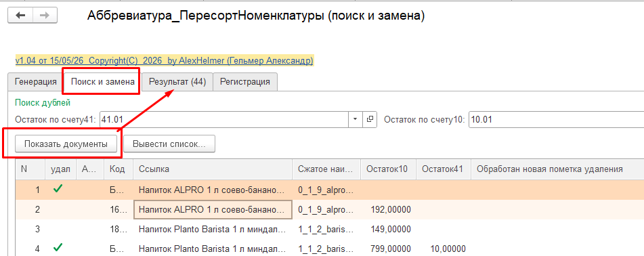This screenshot has height=256, width=644.
Task: Click into the Остаток по счету10 field
Action: [x=556, y=120]
